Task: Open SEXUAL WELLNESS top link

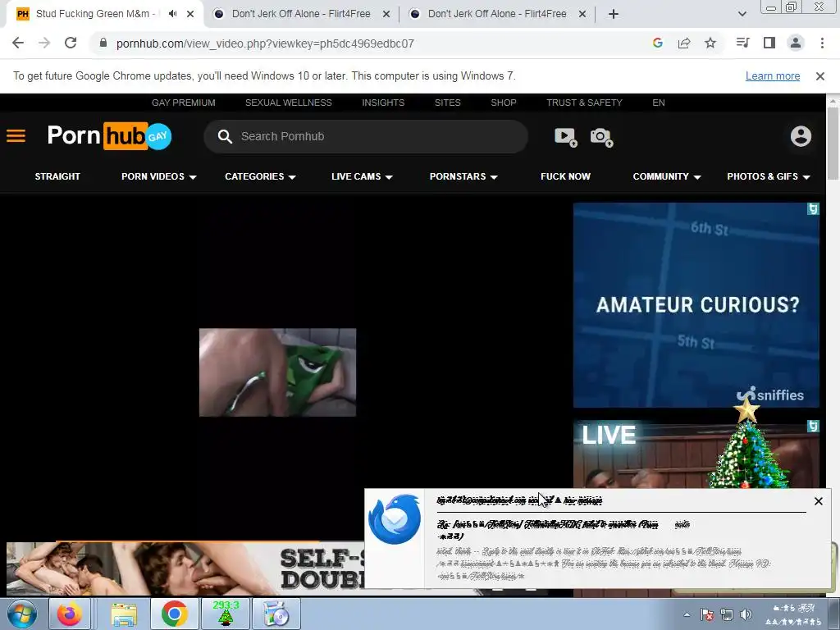Action: pos(288,103)
